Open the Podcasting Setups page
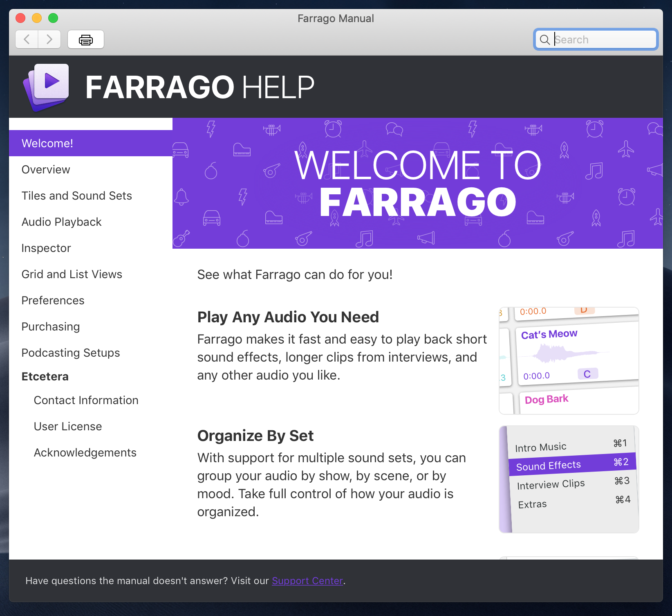 tap(71, 353)
